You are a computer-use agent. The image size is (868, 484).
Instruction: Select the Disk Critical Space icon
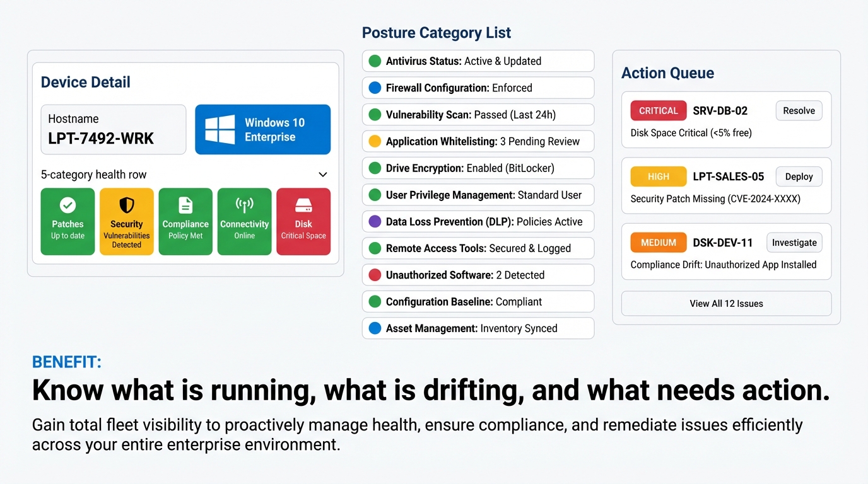coord(303,221)
